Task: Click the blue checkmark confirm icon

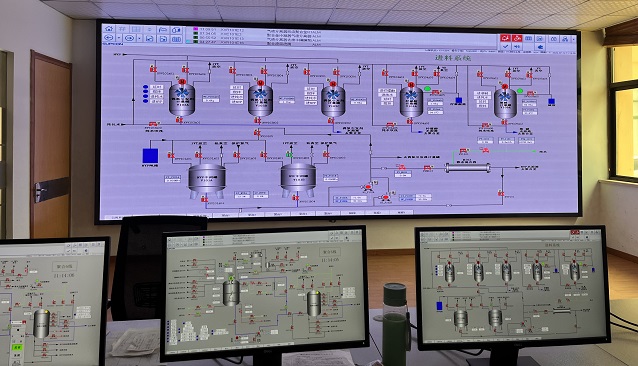Action: tap(505, 46)
